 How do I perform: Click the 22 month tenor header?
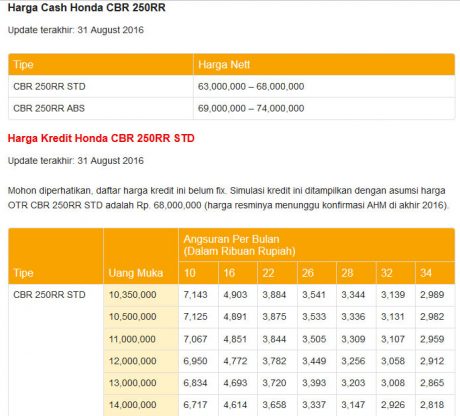point(268,273)
